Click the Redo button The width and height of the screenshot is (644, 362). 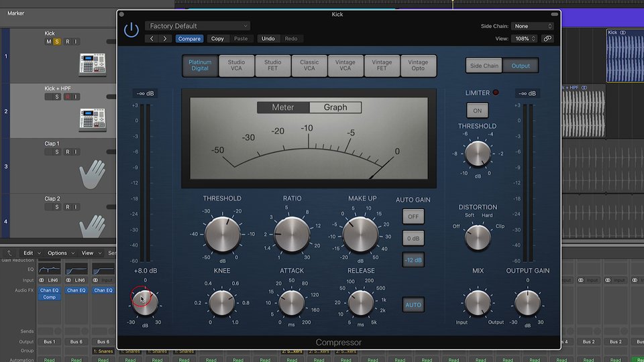[x=290, y=39]
